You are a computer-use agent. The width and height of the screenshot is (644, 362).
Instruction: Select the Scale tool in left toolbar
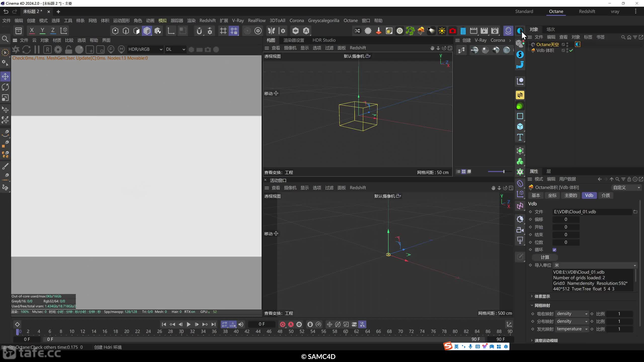click(5, 98)
